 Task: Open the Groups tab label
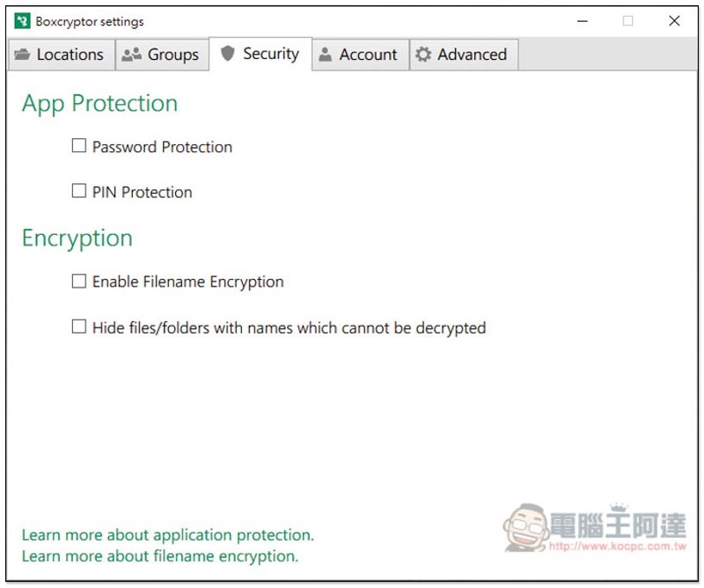(x=172, y=55)
